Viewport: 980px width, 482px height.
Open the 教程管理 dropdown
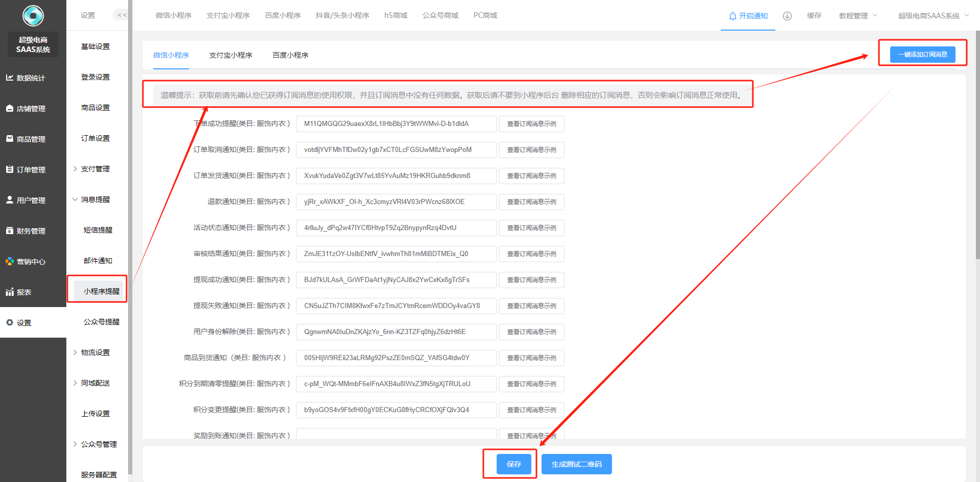(857, 16)
